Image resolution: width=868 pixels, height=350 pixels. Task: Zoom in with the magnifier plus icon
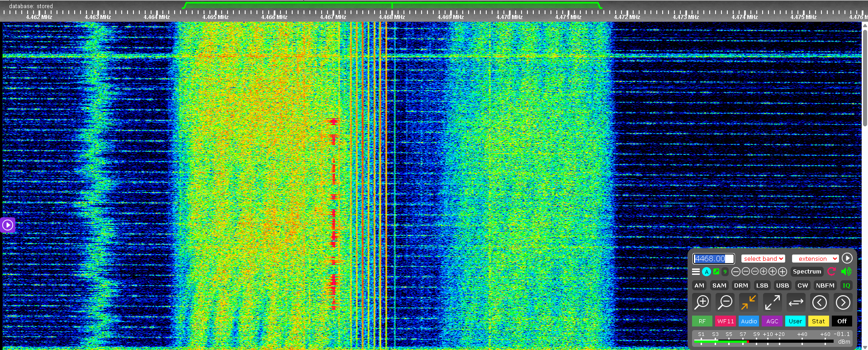[x=702, y=302]
